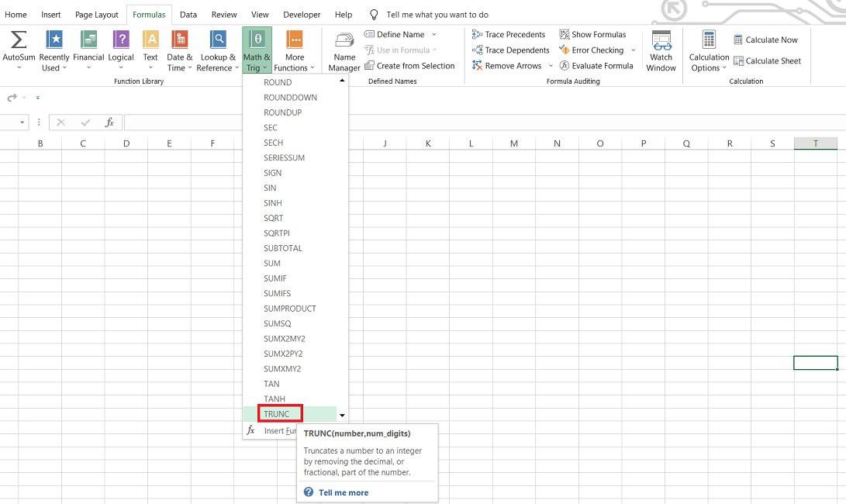Viewport: 846px width, 504px height.
Task: Click the Insert Function fx icon in formula bar
Action: click(x=110, y=123)
